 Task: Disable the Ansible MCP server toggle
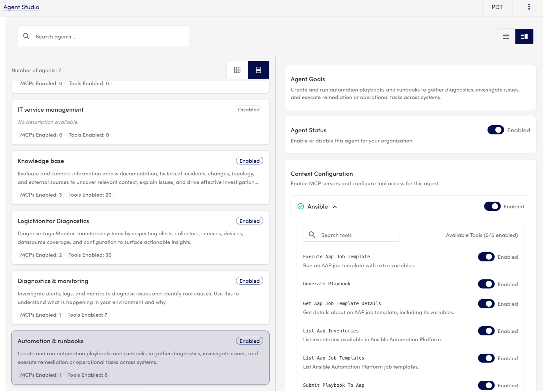492,206
